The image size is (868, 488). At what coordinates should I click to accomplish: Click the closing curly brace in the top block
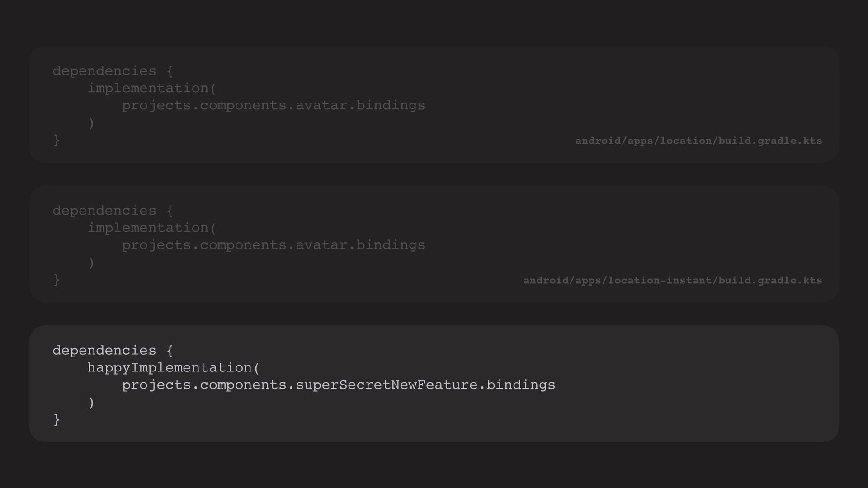(57, 140)
